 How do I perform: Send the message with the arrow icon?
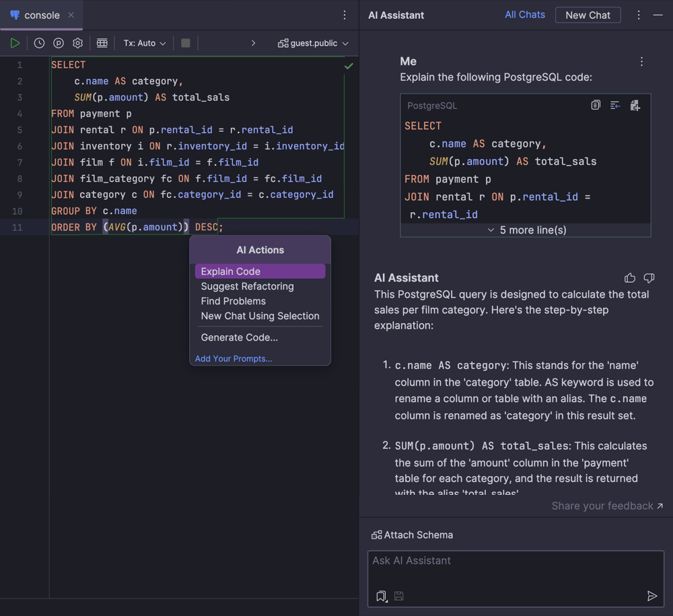click(651, 596)
